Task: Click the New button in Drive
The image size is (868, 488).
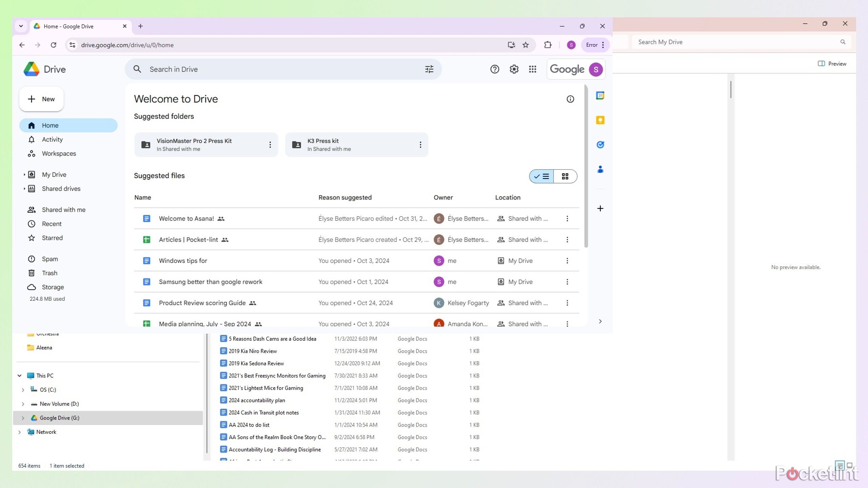Action: point(41,99)
